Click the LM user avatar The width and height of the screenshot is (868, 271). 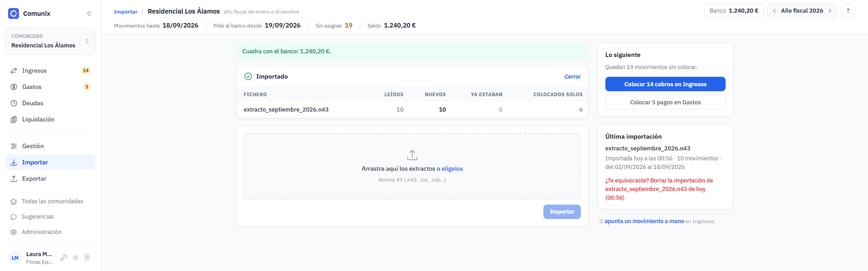(15, 258)
